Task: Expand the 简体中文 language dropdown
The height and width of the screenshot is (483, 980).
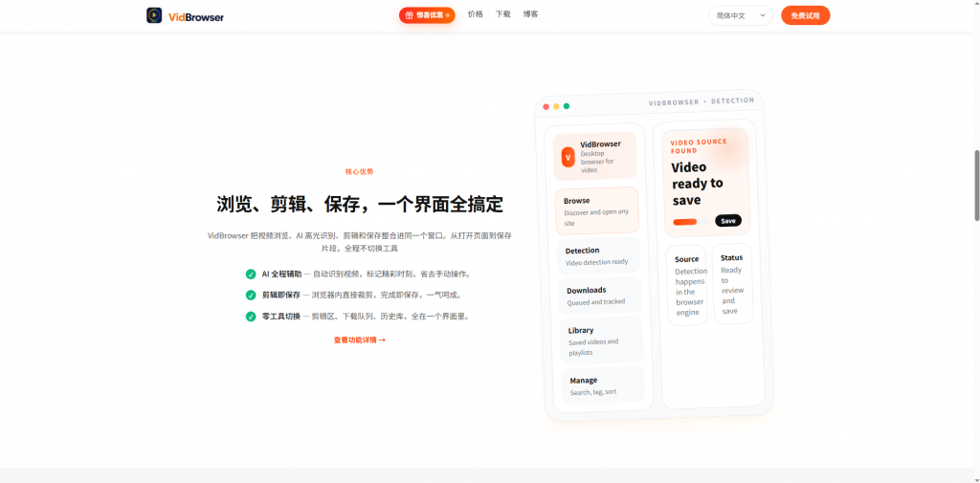Action: click(x=740, y=15)
